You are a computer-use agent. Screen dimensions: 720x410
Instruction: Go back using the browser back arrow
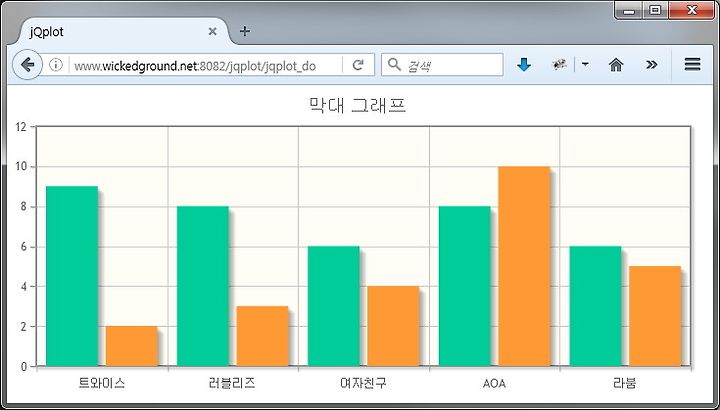coord(28,65)
